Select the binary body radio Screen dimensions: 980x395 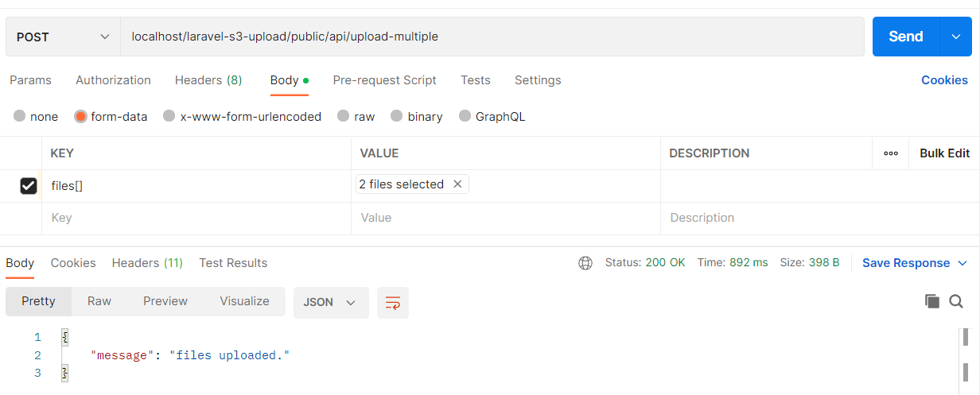(x=397, y=116)
